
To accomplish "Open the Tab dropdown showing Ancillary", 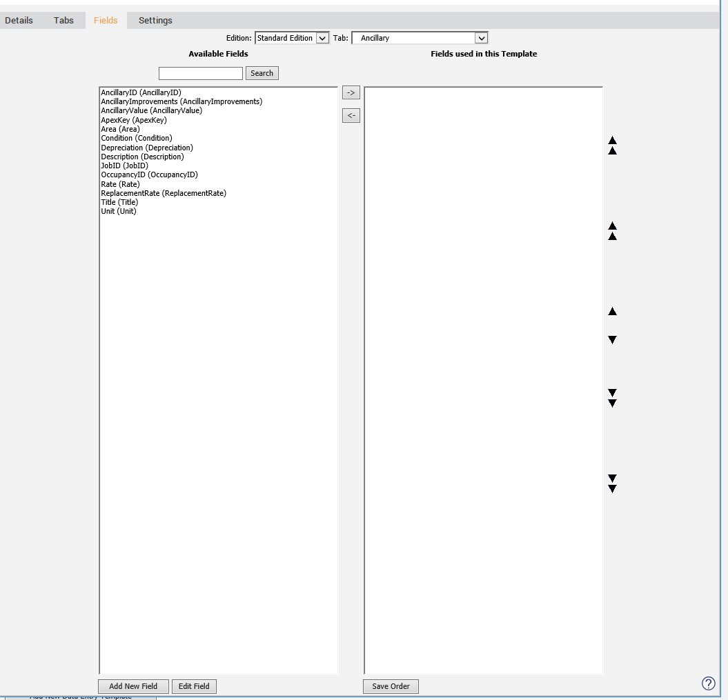I will (x=420, y=38).
